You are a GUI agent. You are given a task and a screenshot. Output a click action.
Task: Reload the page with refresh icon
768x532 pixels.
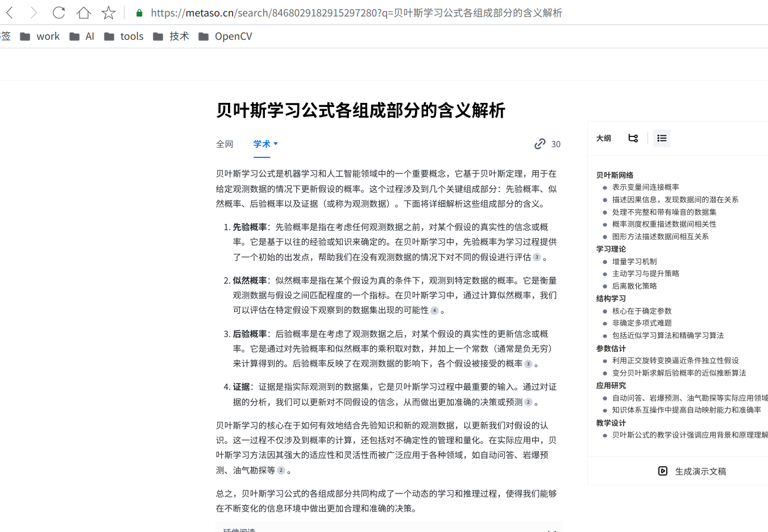point(59,13)
